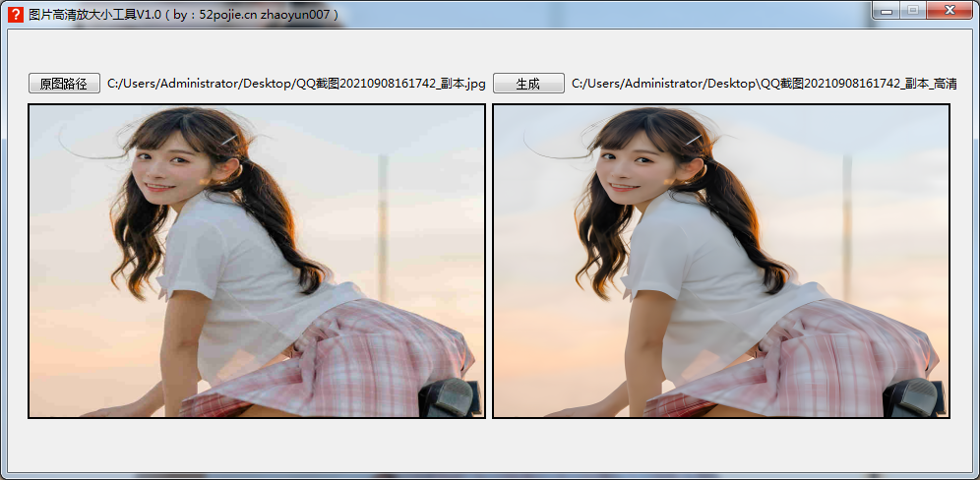
Task: Close the 图片高清放大小工具 window
Action: tap(949, 10)
